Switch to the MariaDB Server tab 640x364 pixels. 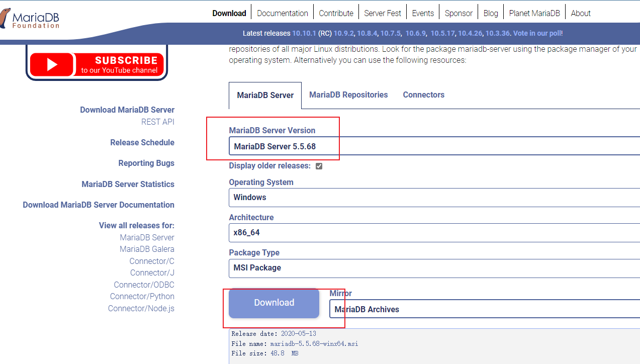265,95
